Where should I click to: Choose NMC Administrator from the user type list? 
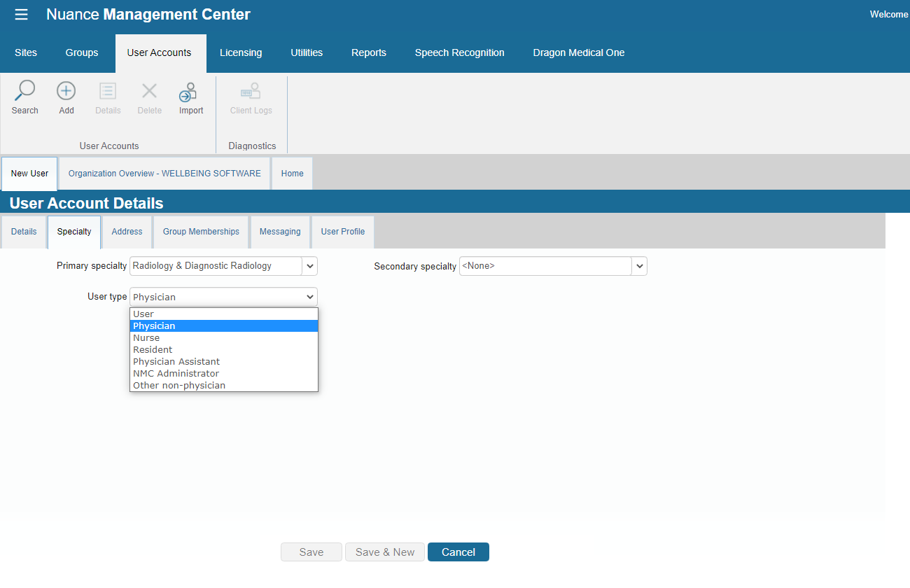[x=224, y=374]
